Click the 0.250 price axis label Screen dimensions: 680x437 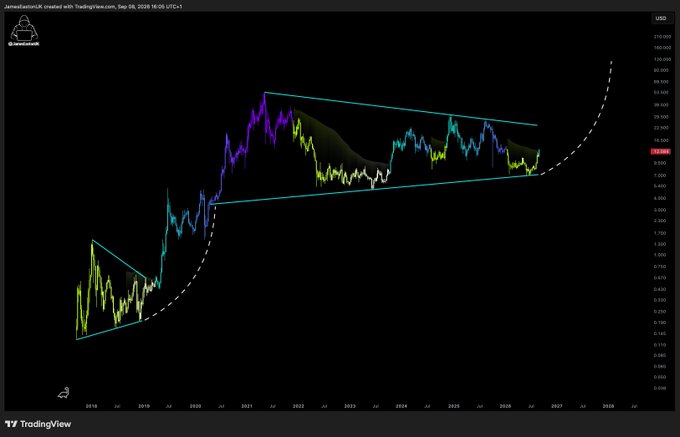coord(661,312)
